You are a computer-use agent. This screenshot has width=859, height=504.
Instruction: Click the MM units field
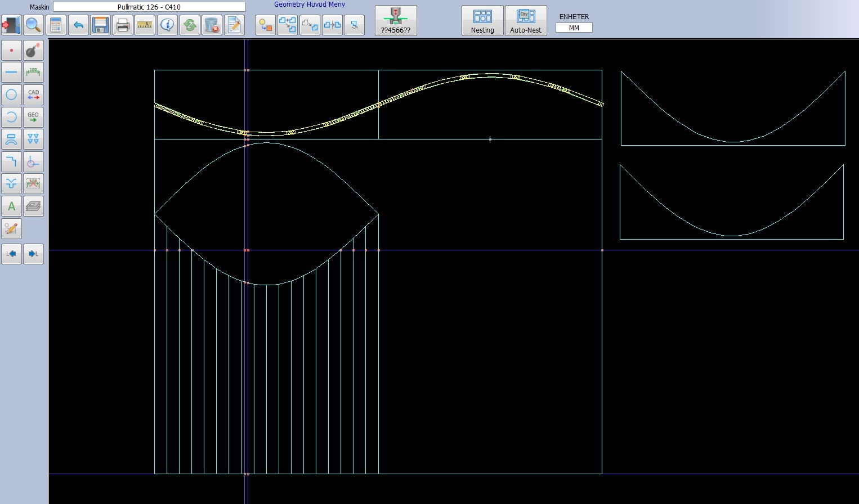pos(574,28)
